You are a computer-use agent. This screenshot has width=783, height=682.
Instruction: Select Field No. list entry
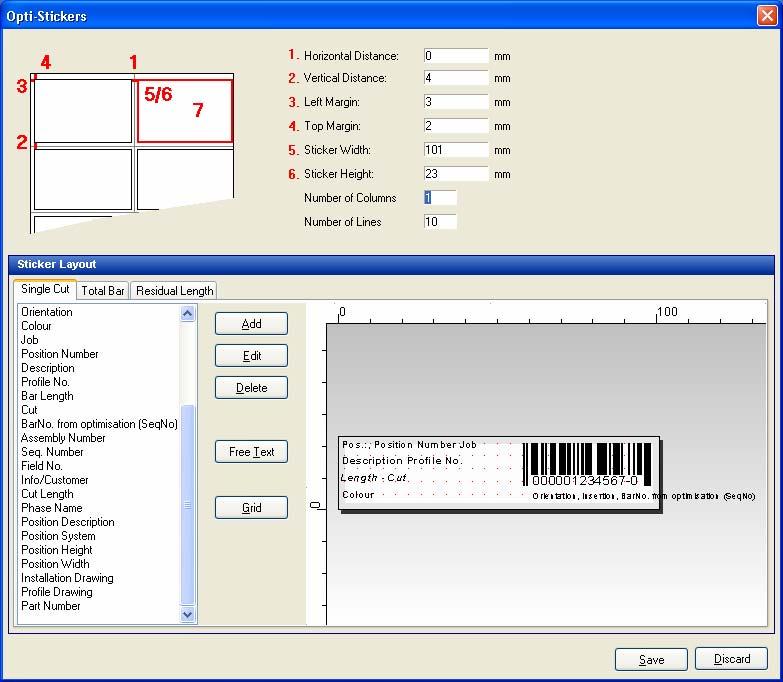coord(41,466)
